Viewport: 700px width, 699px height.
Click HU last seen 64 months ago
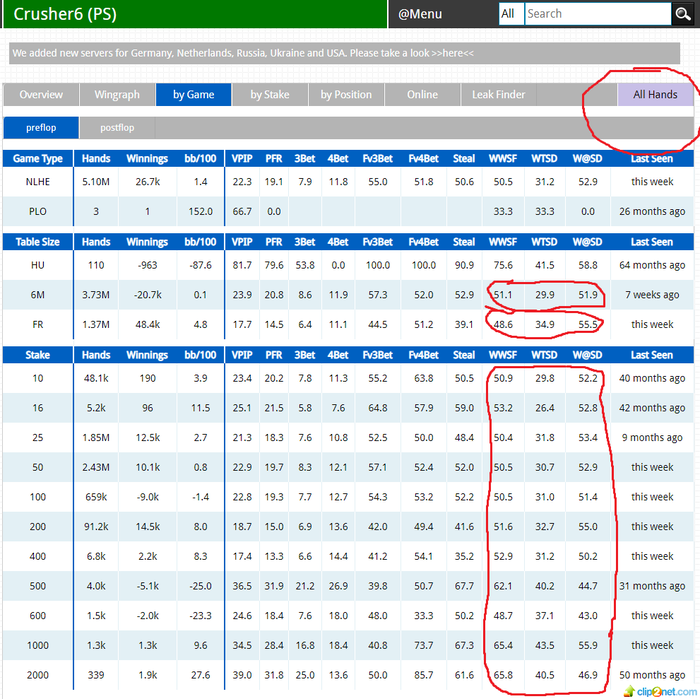click(x=652, y=265)
